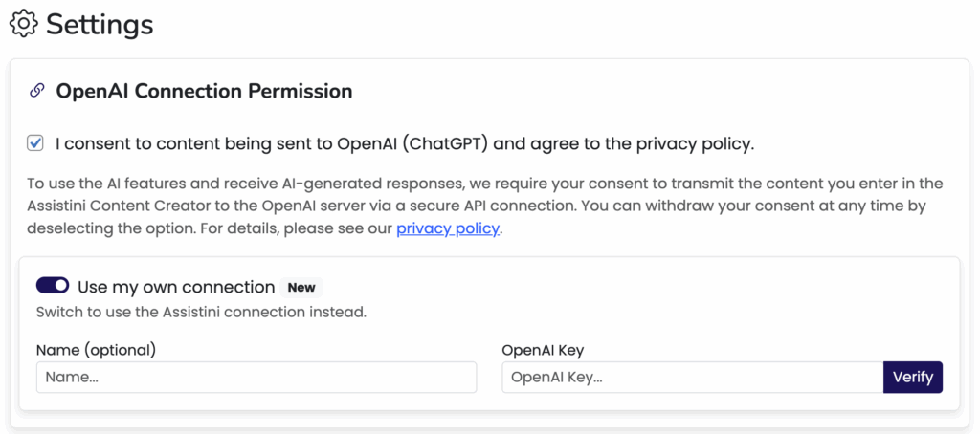Click the Settings page title text
This screenshot has height=434, width=980.
coord(100,24)
